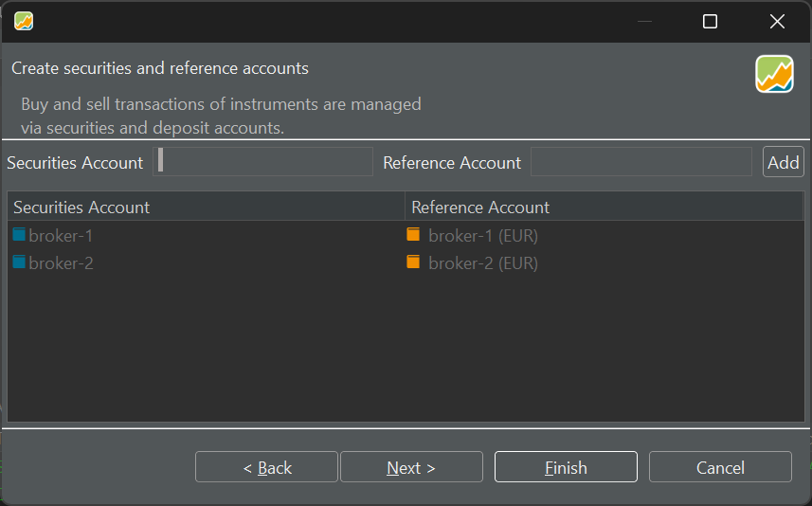
Task: Cancel the account creation dialog
Action: (720, 467)
